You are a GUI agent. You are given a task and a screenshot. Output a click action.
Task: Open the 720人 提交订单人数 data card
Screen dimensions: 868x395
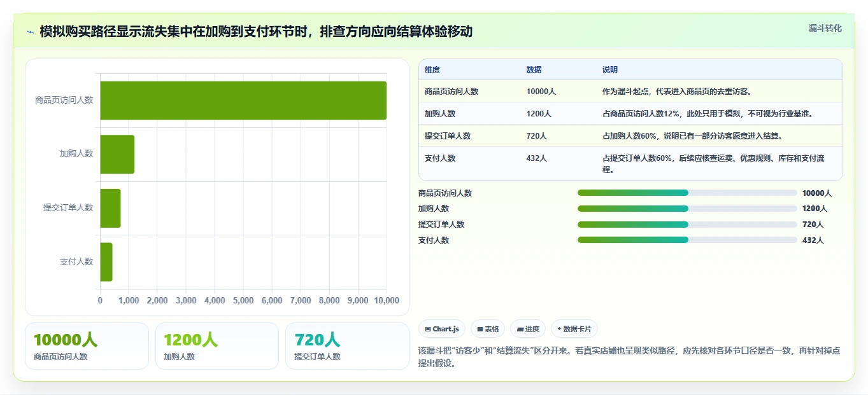(347, 346)
